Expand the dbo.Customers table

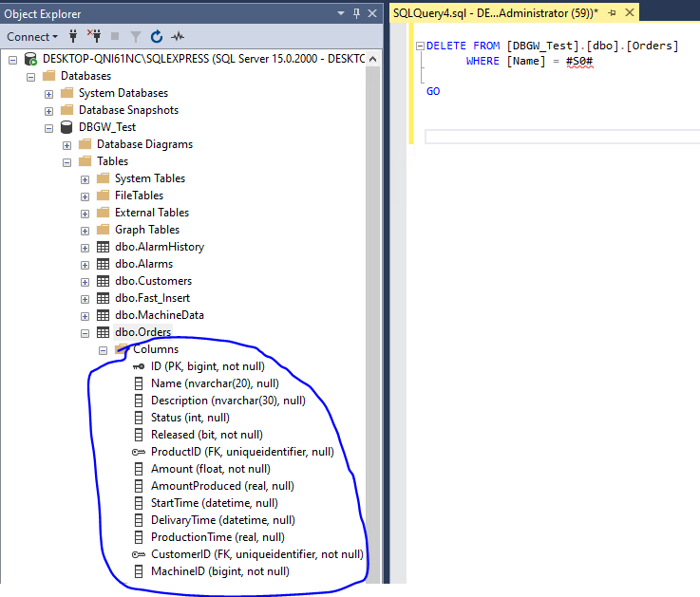click(x=85, y=282)
